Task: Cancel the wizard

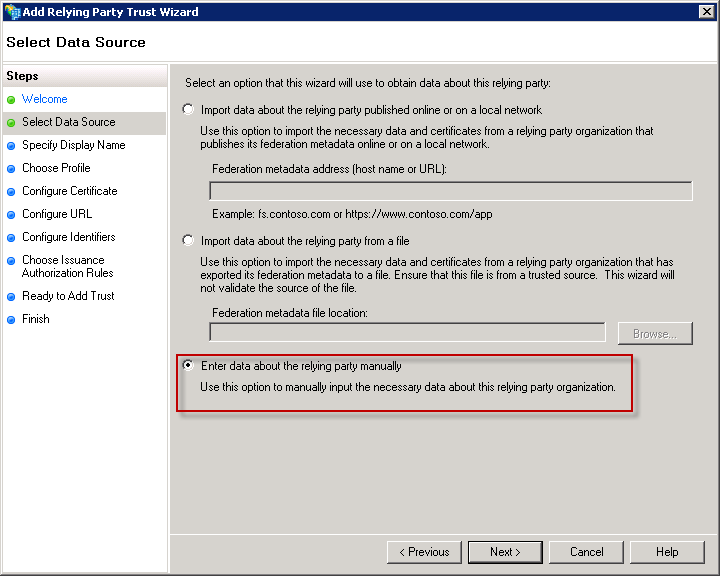Action: 586,552
